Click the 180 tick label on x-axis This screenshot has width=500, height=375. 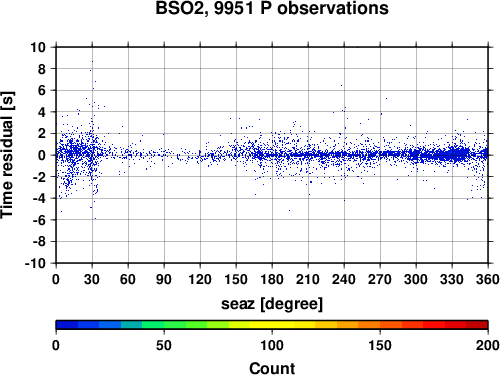click(272, 279)
